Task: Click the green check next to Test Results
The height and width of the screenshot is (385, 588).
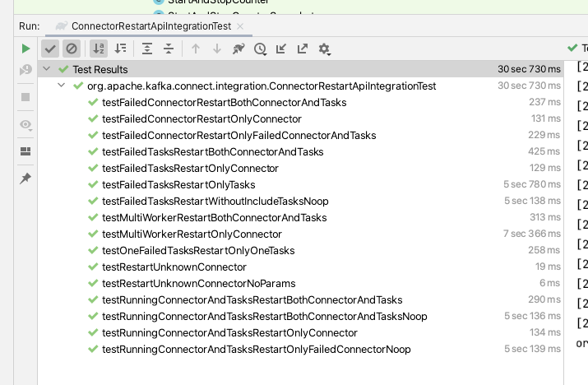Action: click(x=64, y=69)
